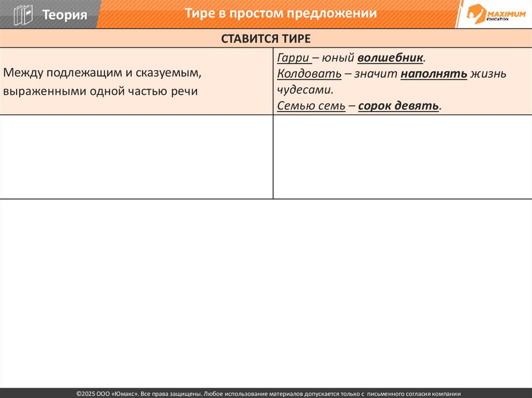Click the word 'чудесами'
532x398 pixels.
(x=304, y=90)
